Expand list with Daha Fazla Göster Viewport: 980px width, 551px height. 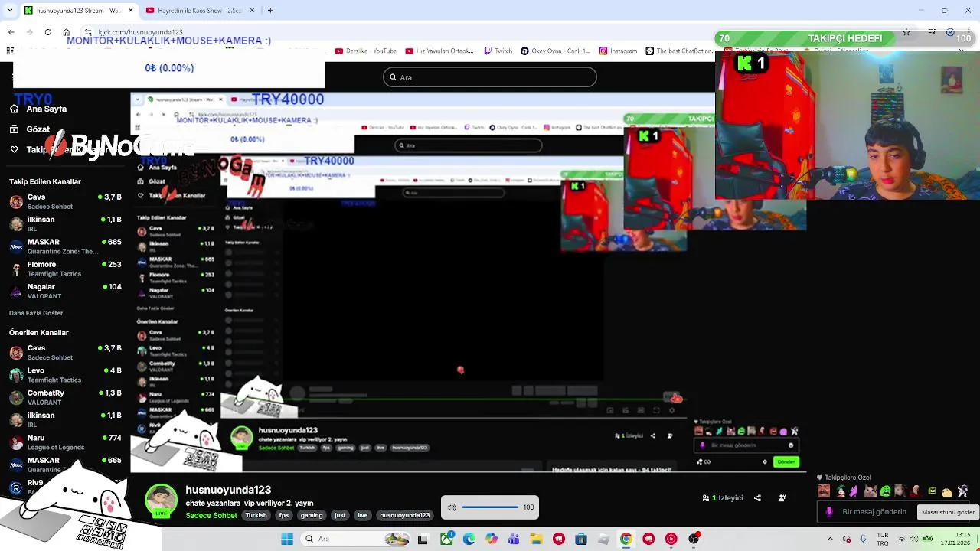36,313
